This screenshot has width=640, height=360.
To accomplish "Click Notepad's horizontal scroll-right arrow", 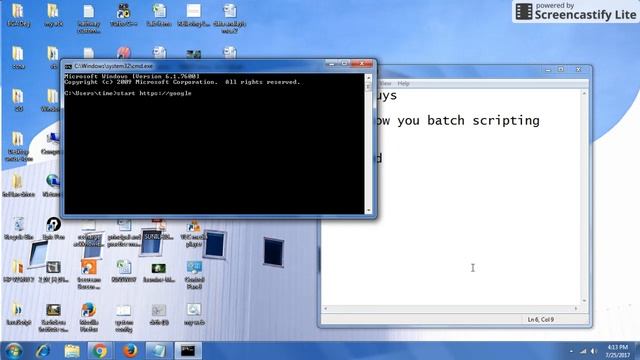I will click(576, 309).
